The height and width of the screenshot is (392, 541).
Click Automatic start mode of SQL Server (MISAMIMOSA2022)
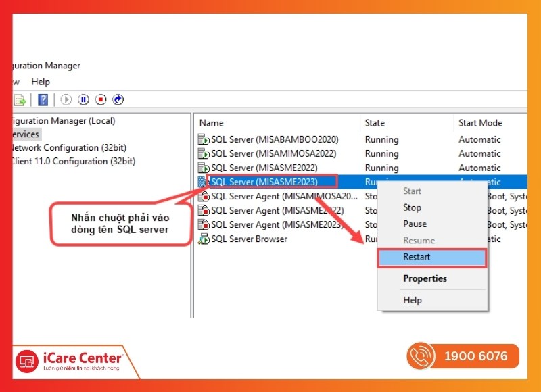coord(479,153)
